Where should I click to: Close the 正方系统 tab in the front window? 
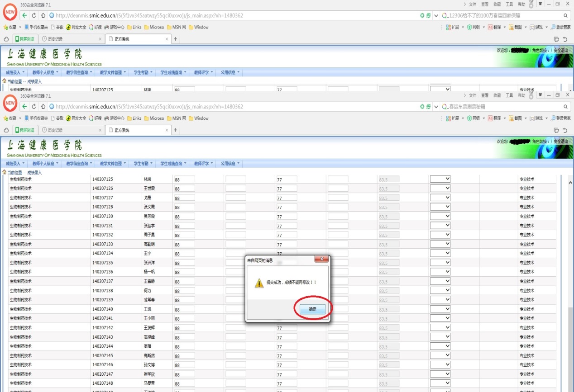tap(167, 130)
